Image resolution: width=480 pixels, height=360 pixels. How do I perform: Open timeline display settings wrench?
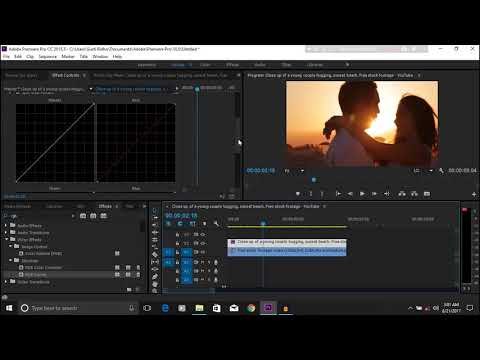point(216,224)
